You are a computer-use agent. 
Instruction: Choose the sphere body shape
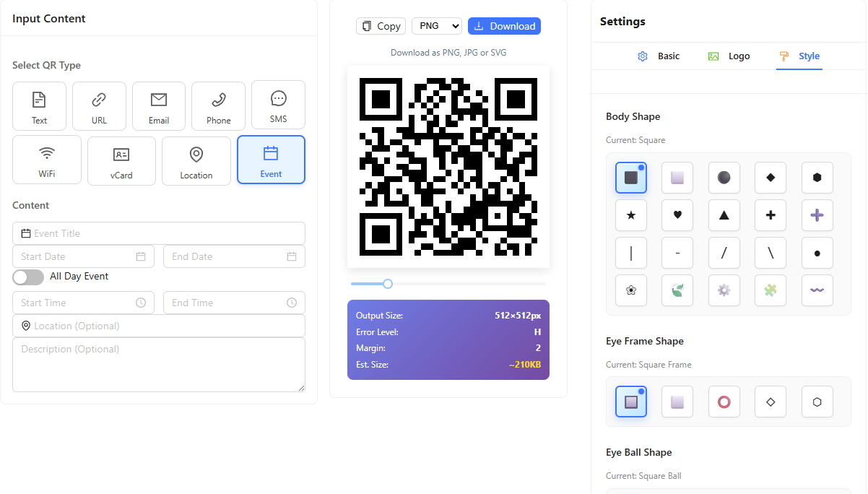click(724, 178)
